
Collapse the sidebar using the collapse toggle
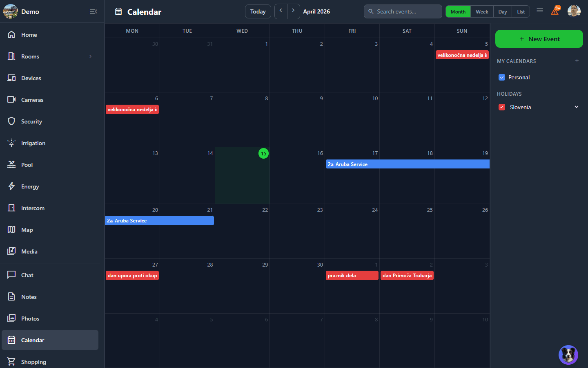point(93,11)
